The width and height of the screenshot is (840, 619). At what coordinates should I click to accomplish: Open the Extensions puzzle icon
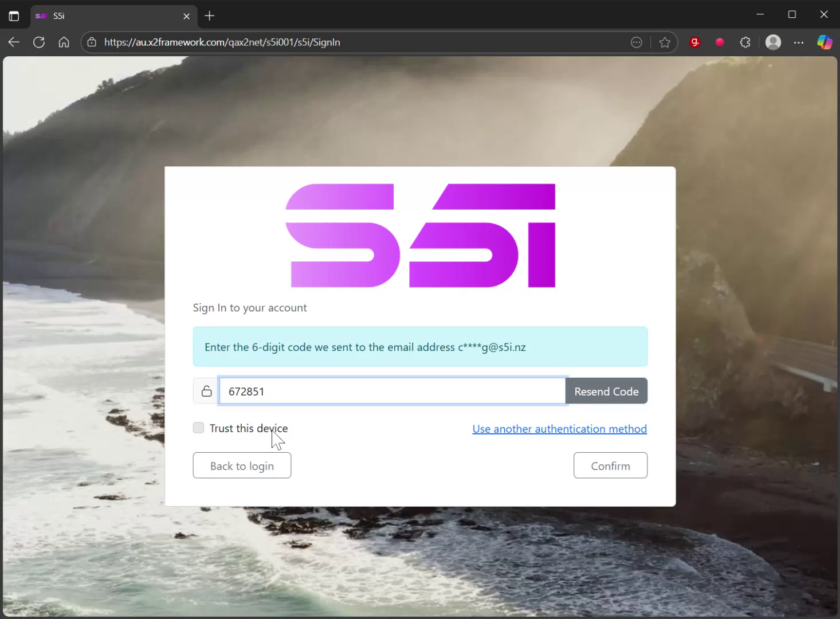745,42
